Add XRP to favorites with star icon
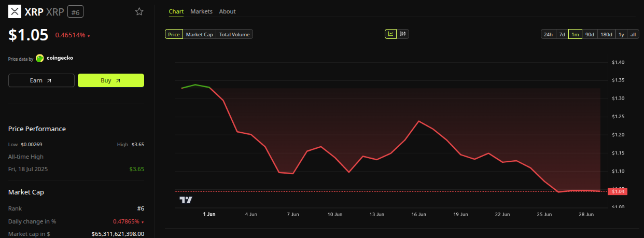Image resolution: width=644 pixels, height=238 pixels. pos(139,11)
